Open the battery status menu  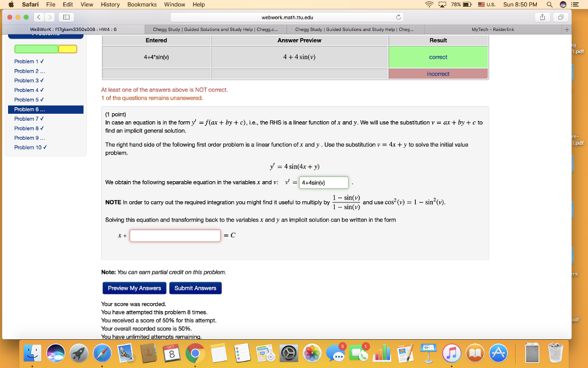click(461, 5)
